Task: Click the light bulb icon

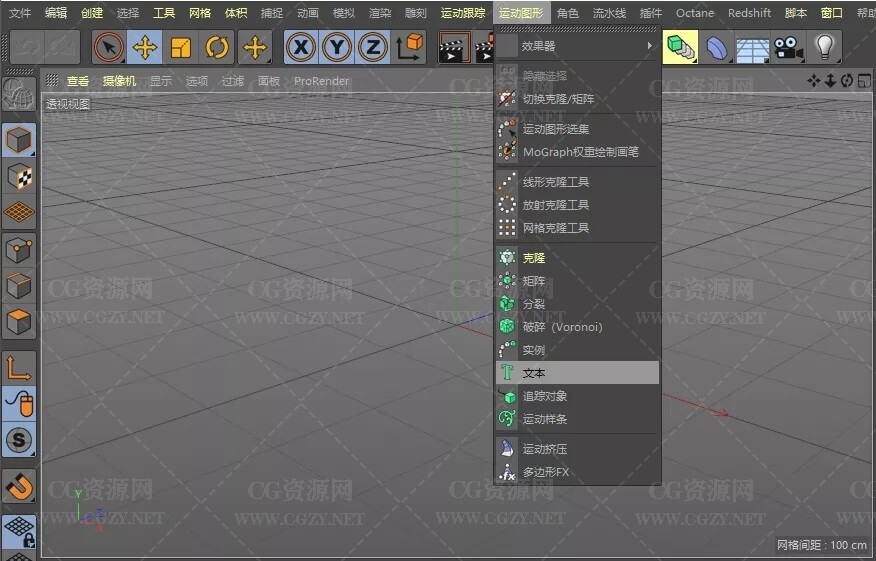Action: pos(823,47)
